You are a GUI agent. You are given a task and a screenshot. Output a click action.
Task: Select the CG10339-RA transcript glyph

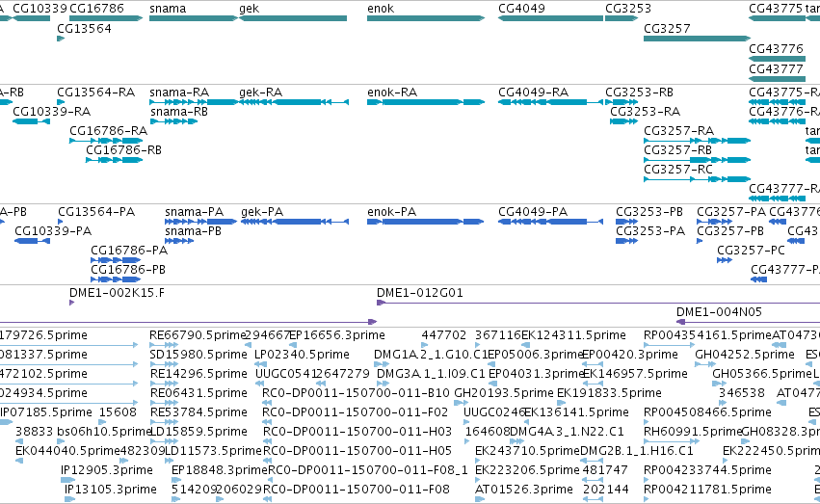(x=32, y=121)
